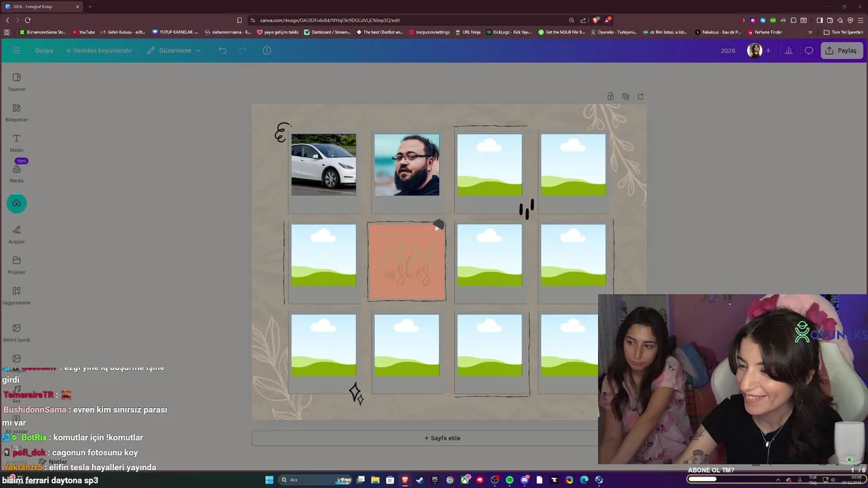Select the bearded man photo frame
The image size is (868, 488).
click(407, 165)
